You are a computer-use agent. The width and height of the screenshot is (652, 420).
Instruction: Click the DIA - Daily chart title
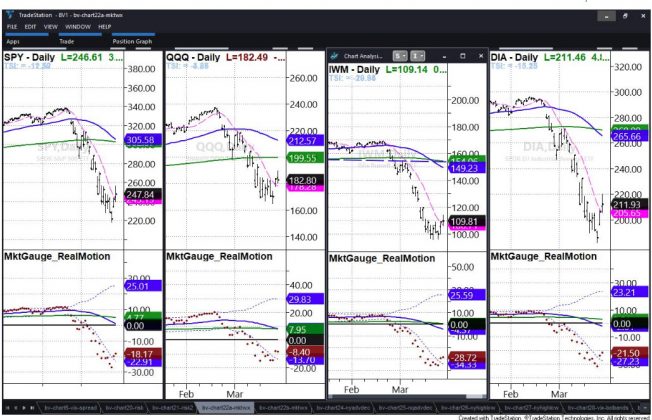514,57
